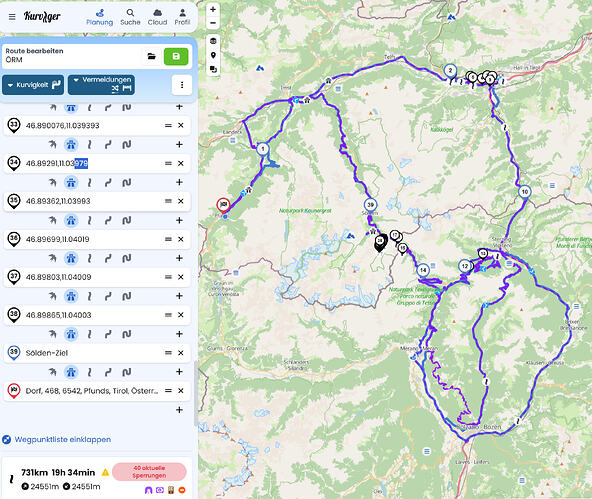Open the load route folder icon
The width and height of the screenshot is (592, 499).
(x=151, y=57)
